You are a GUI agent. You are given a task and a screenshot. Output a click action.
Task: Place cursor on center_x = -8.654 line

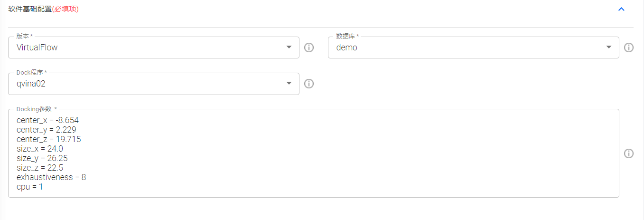tap(47, 120)
